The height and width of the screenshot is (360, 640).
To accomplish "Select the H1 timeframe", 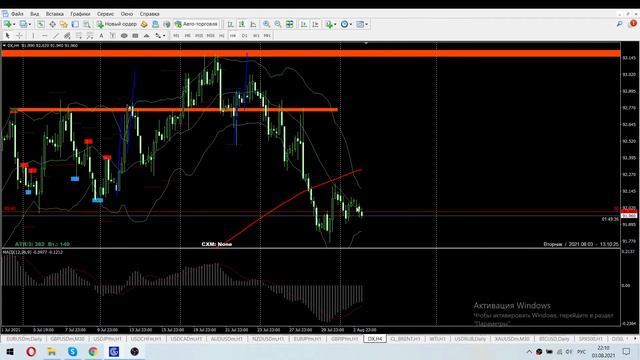I will coord(222,36).
